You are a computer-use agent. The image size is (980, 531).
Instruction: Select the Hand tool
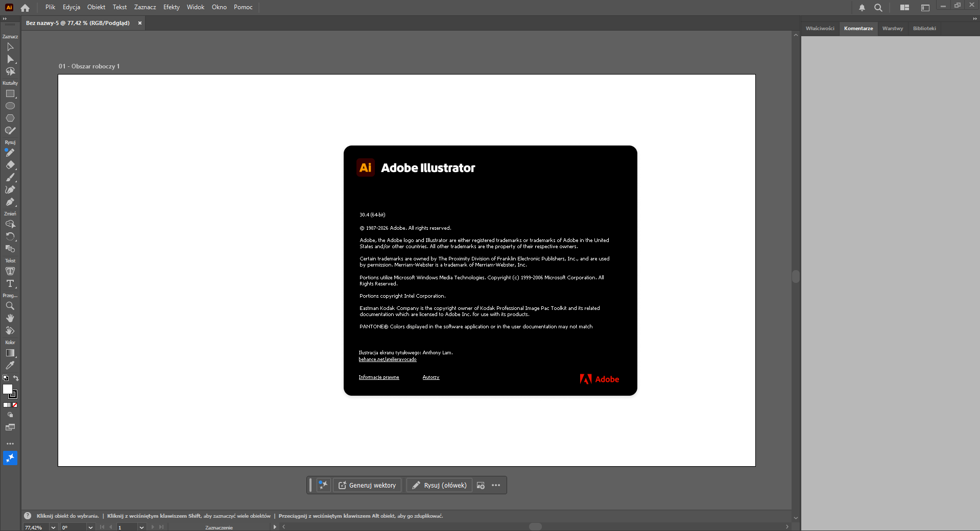pyautogui.click(x=10, y=318)
